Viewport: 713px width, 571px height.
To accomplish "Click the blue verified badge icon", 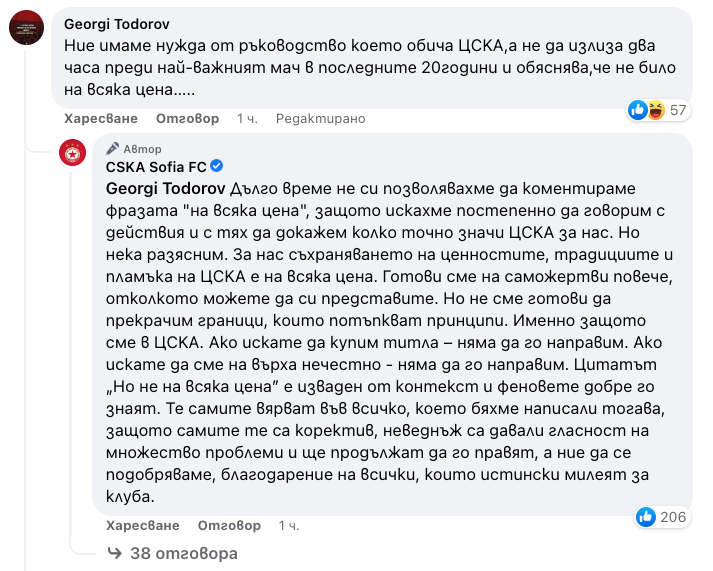I will [x=216, y=166].
